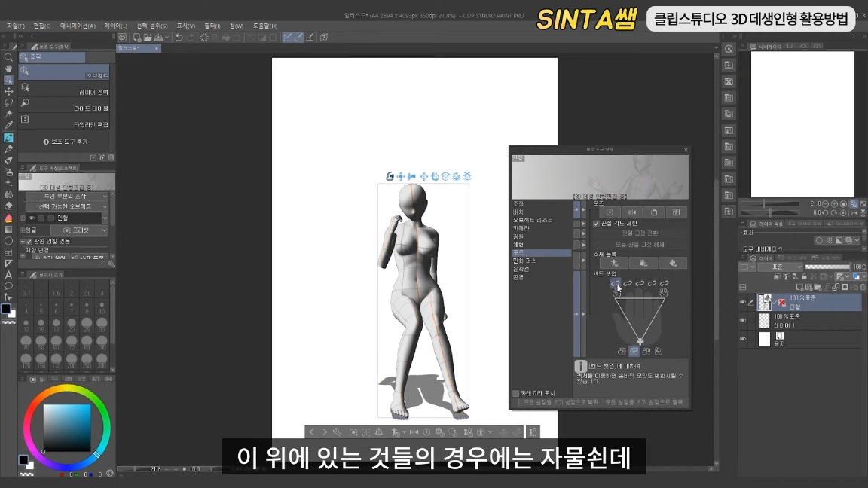Open 편집(E) menu
The width and height of the screenshot is (868, 488).
click(42, 26)
